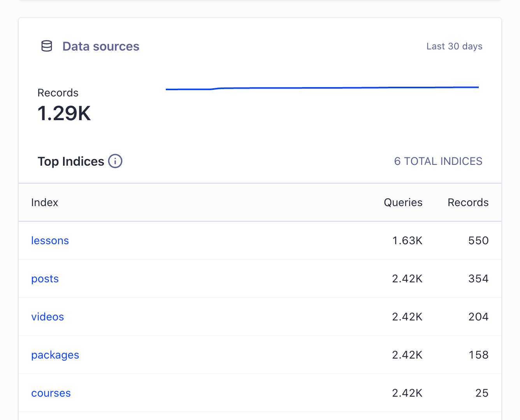
Task: Click the Records label above 1.29K
Action: 58,93
